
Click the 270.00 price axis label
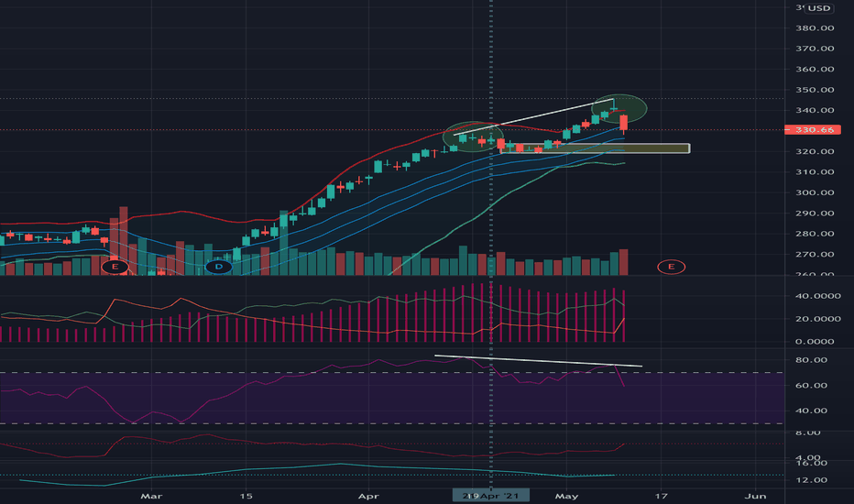tap(815, 255)
